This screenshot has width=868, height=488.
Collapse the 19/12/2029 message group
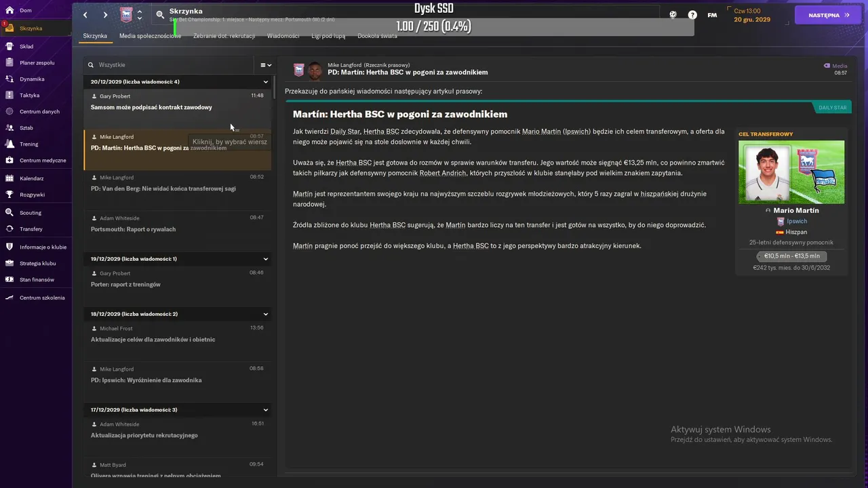coord(266,259)
